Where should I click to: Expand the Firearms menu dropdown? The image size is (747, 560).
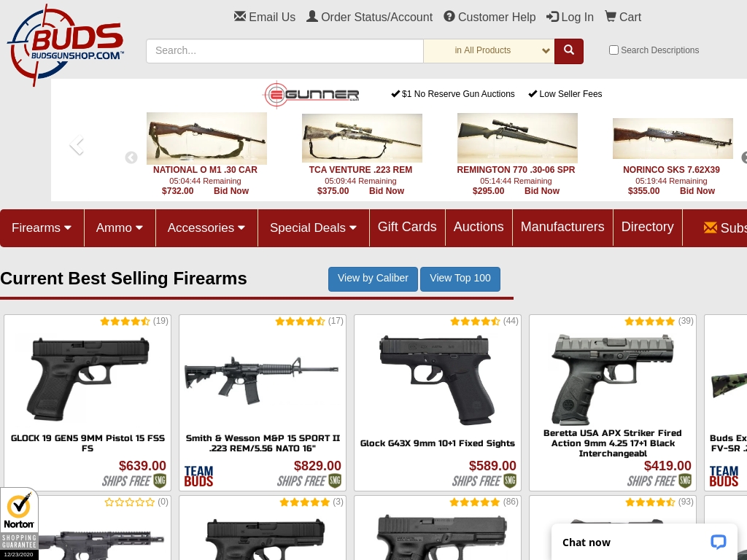click(x=42, y=227)
